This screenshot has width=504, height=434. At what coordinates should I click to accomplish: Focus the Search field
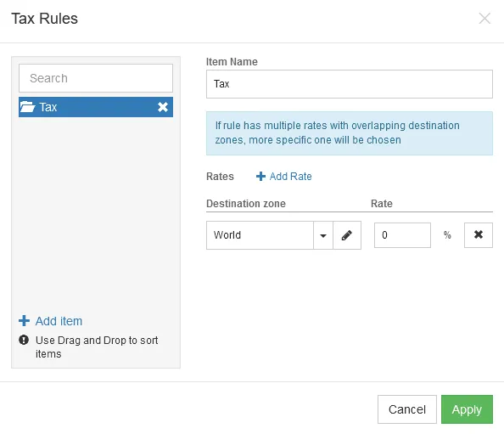coord(96,78)
